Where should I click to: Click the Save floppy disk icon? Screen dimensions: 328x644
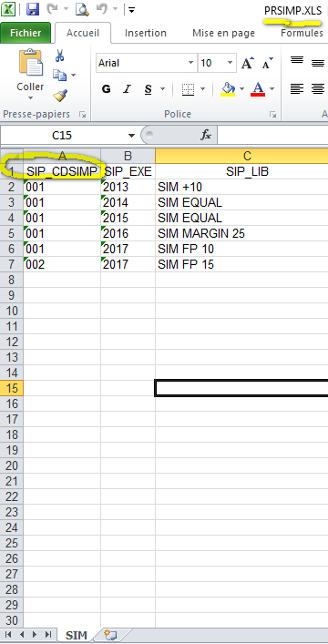pos(33,9)
